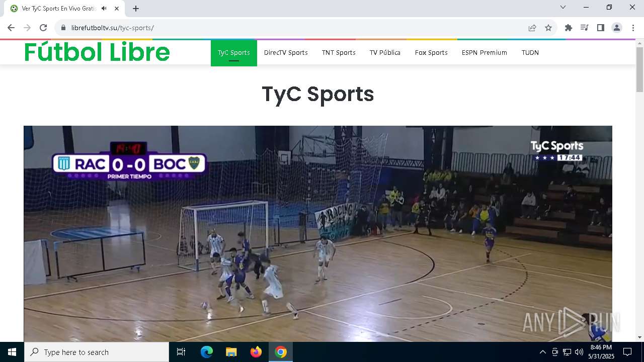Launch Firefox from the taskbar
644x362 pixels.
click(256, 352)
